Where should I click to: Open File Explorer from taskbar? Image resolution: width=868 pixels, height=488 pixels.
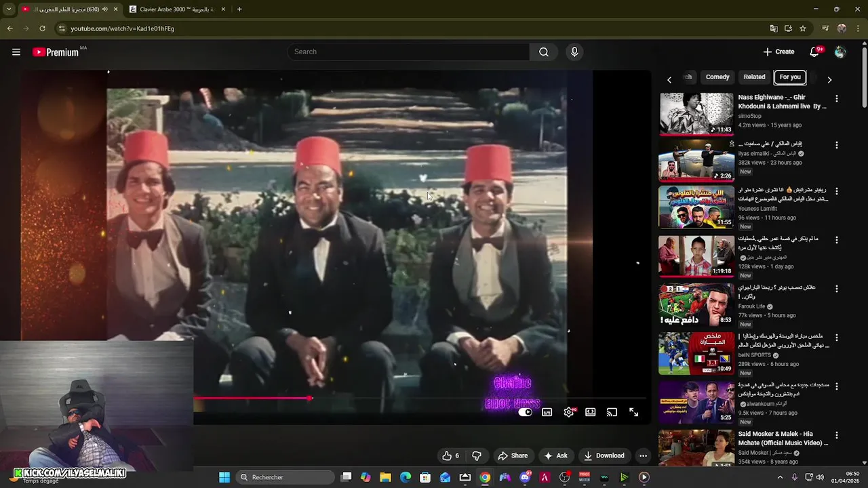[385, 477]
